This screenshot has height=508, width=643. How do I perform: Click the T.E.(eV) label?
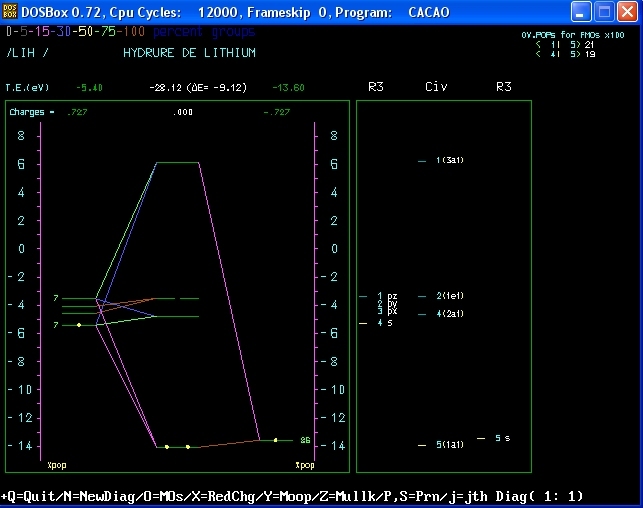click(x=27, y=87)
